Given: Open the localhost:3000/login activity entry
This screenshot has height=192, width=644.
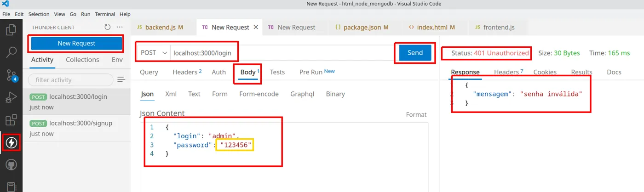Looking at the screenshot, I should pos(76,102).
